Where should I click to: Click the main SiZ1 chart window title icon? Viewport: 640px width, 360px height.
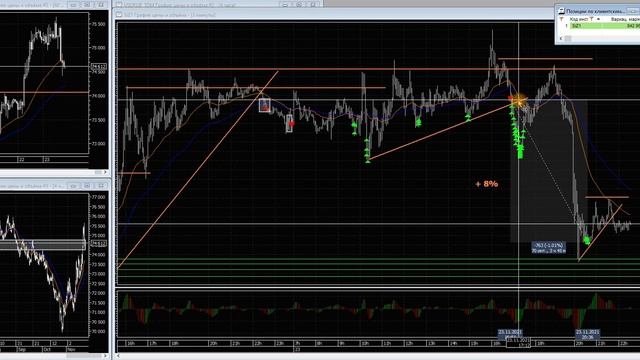(x=119, y=15)
